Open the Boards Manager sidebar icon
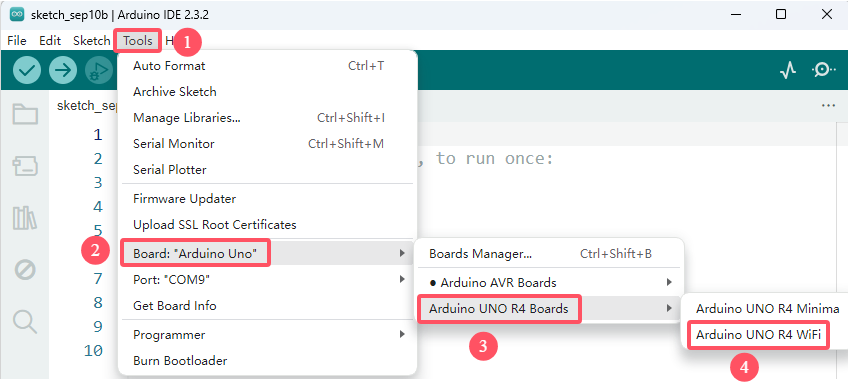This screenshot has height=382, width=848. (25, 167)
